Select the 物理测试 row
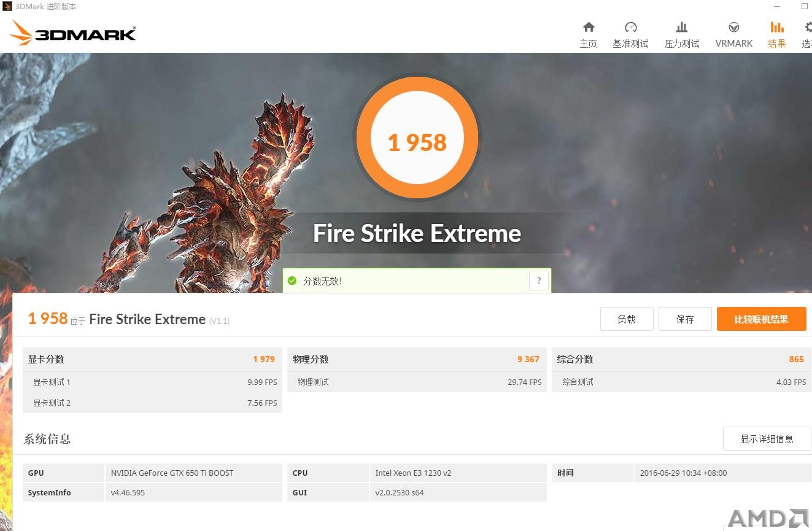Viewport: 812px width, 531px height. tap(417, 382)
